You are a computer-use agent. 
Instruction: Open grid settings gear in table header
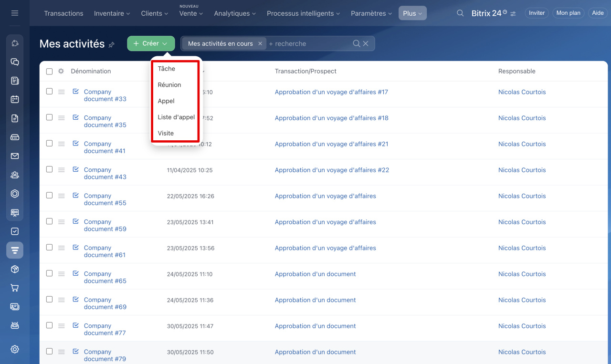[x=61, y=71]
